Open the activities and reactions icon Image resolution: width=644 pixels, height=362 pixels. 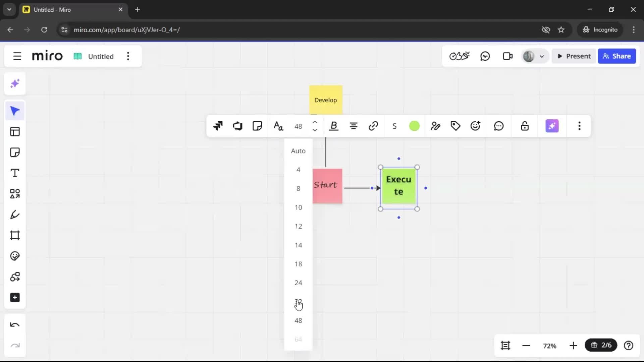point(459,56)
